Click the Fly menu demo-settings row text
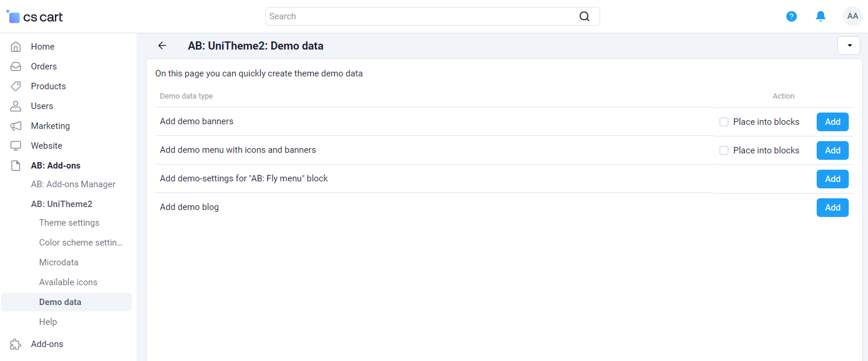 244,178
